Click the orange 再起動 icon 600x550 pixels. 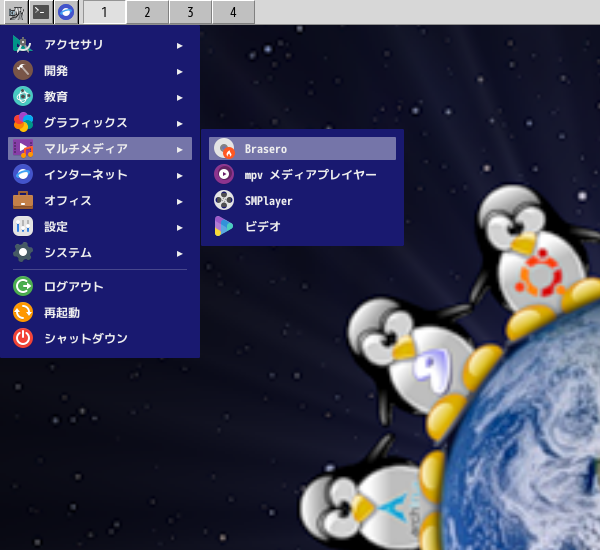pyautogui.click(x=23, y=312)
